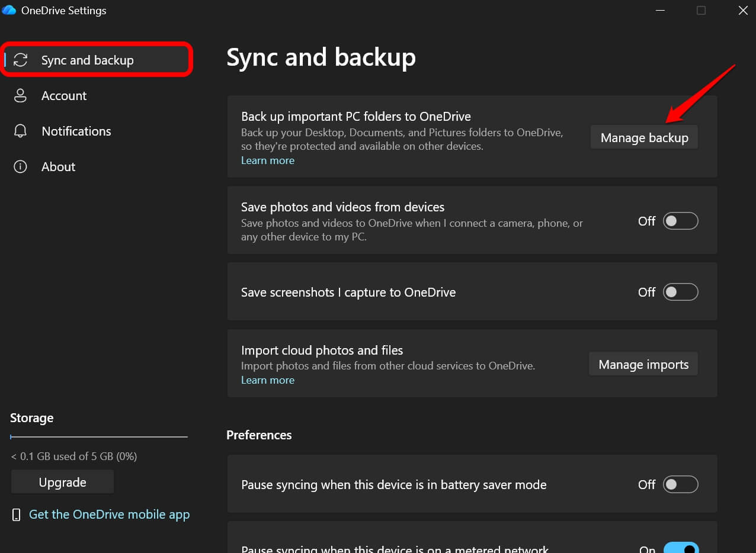This screenshot has height=553, width=756.
Task: Open Get the OneDrive mobile app link
Action: click(109, 515)
